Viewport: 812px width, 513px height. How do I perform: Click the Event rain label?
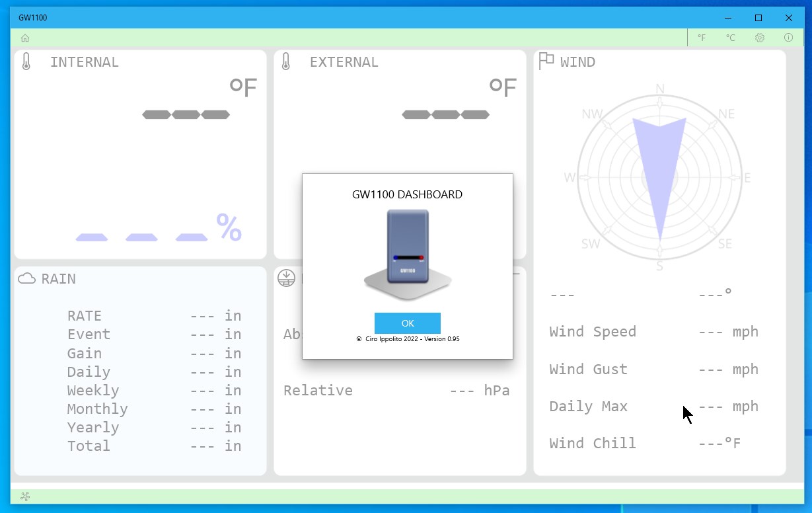click(89, 335)
